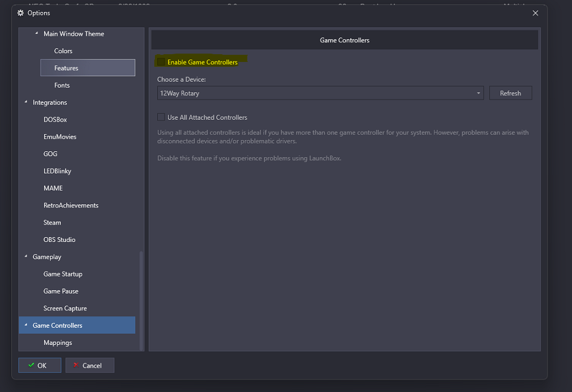Viewport: 572px width, 392px height.
Task: Go to the RetroAchievements settings
Action: click(71, 206)
